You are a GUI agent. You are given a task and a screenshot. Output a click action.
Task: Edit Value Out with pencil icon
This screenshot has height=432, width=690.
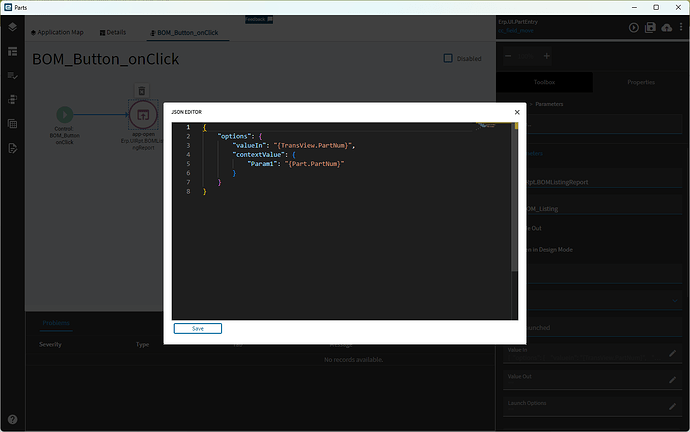pyautogui.click(x=672, y=380)
